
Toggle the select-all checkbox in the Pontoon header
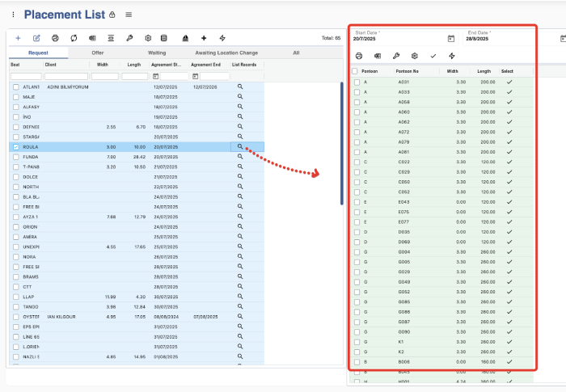(x=355, y=71)
